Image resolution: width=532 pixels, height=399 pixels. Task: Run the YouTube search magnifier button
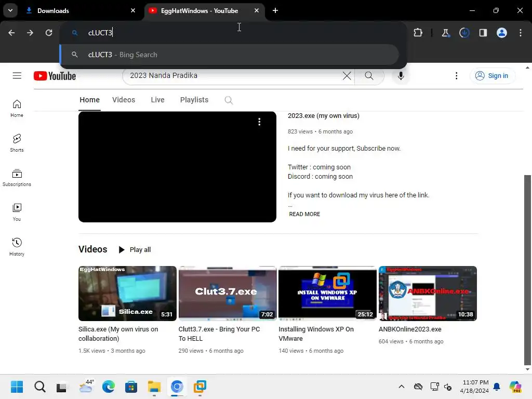369,76
